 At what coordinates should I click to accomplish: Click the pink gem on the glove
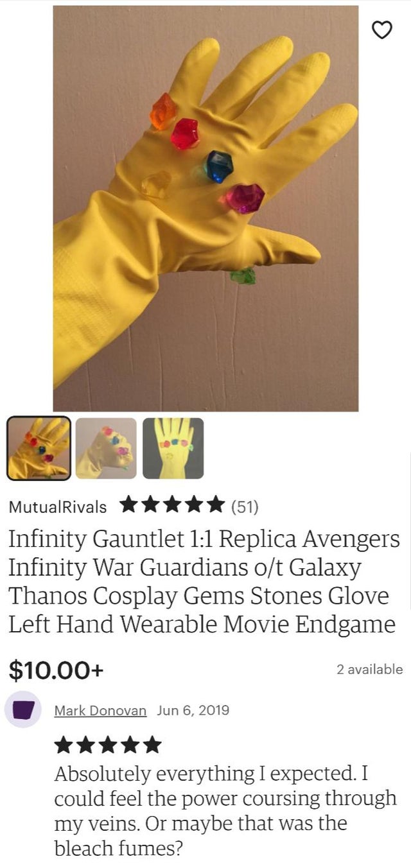[245, 198]
